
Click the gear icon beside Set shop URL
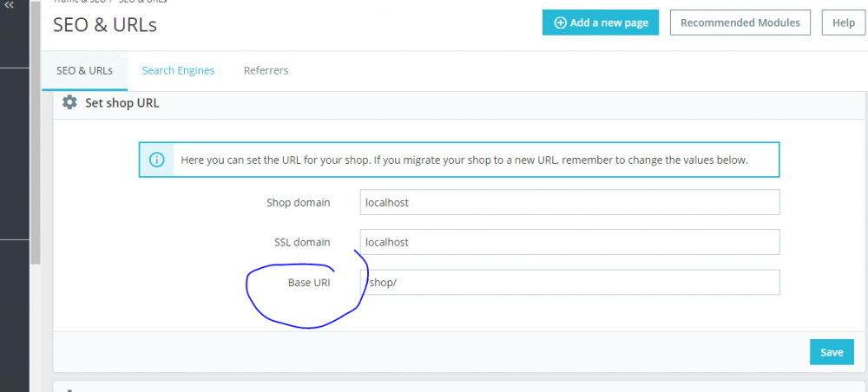pyautogui.click(x=69, y=103)
